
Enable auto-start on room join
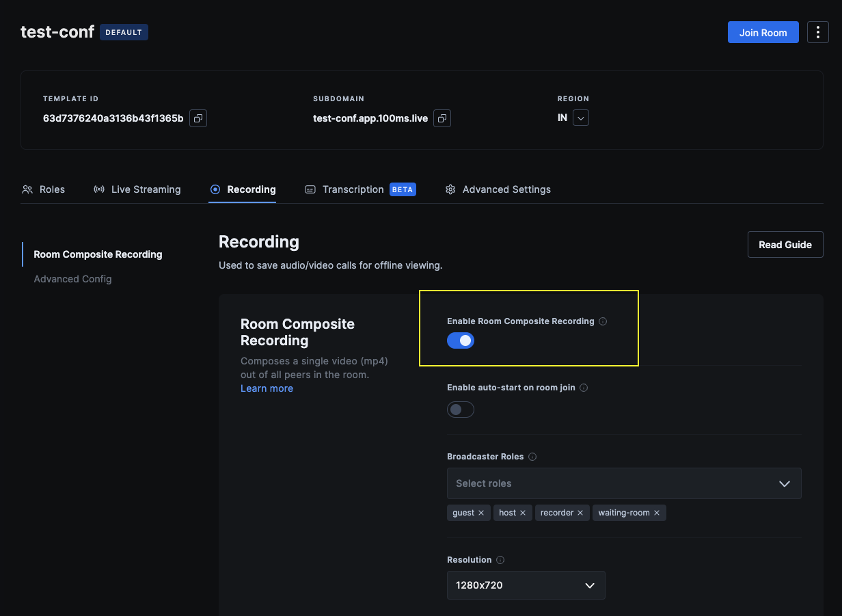[460, 409]
